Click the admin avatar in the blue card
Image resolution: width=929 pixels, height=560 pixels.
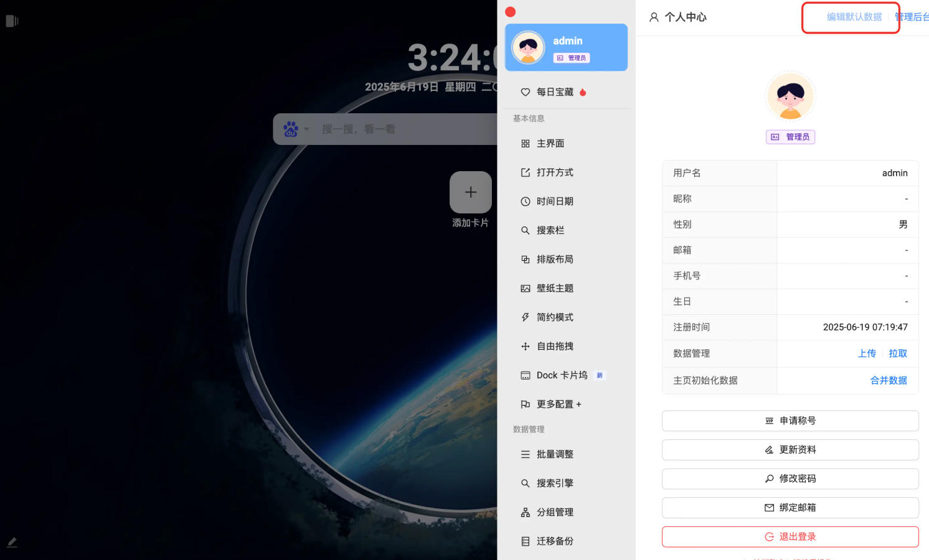(528, 47)
